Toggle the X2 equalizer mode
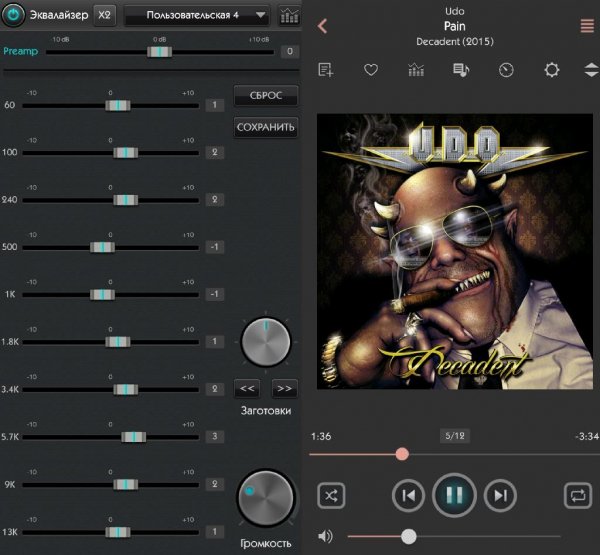Viewport: 600px width, 555px height. 104,15
